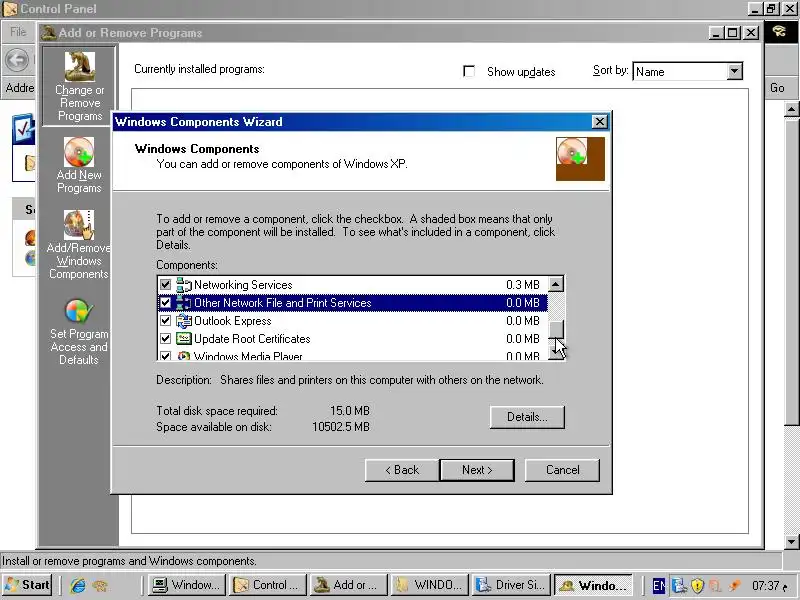Click the Change or Remove Programs sidebar icon
The width and height of the screenshot is (800, 600).
[80, 66]
